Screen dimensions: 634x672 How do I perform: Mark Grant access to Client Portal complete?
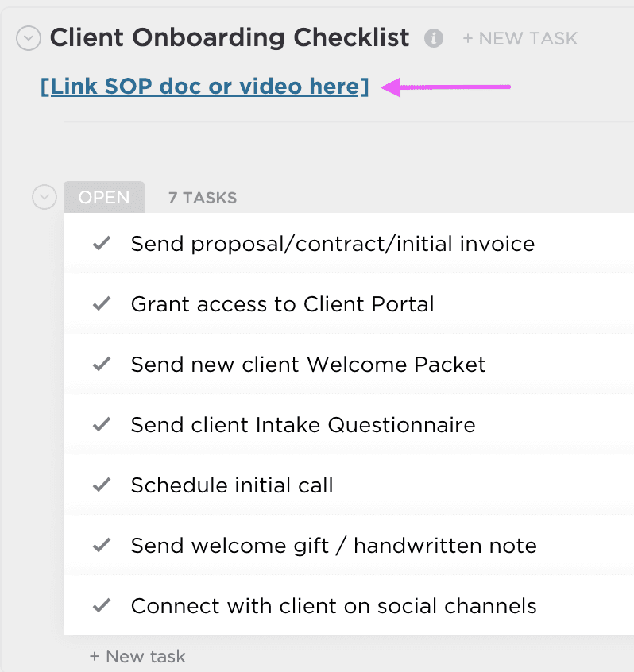(x=101, y=303)
